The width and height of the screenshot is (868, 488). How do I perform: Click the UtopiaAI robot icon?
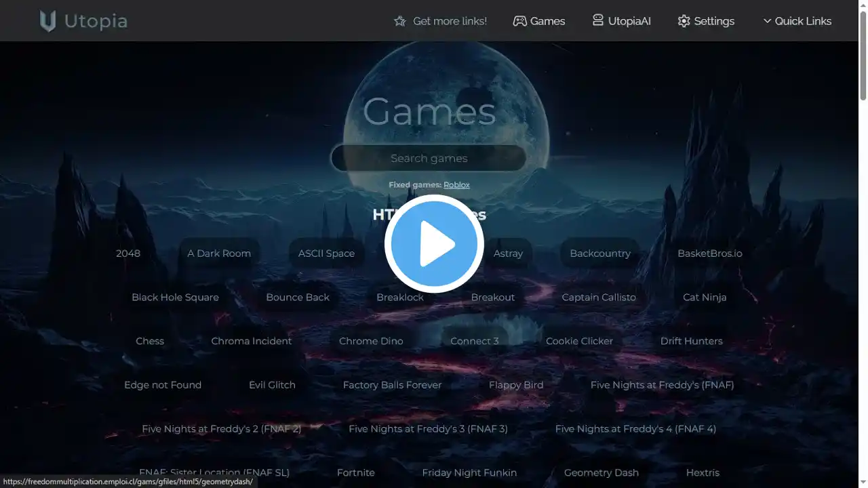(597, 20)
